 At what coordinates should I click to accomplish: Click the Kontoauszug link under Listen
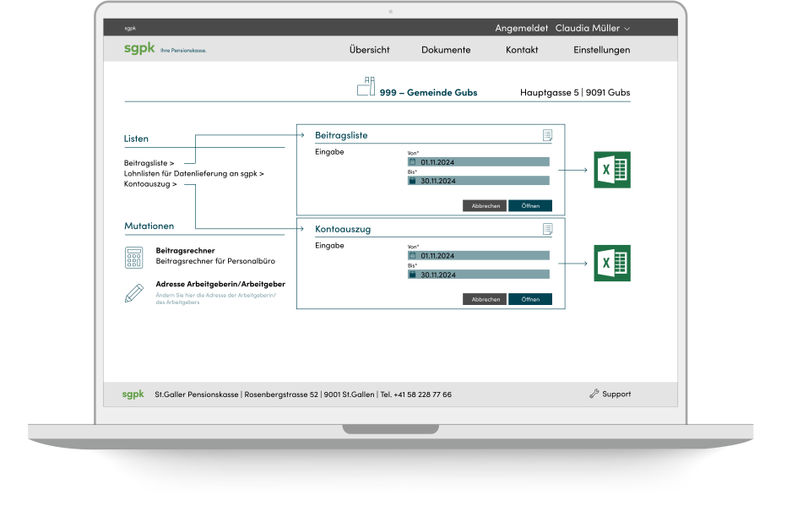pos(150,184)
